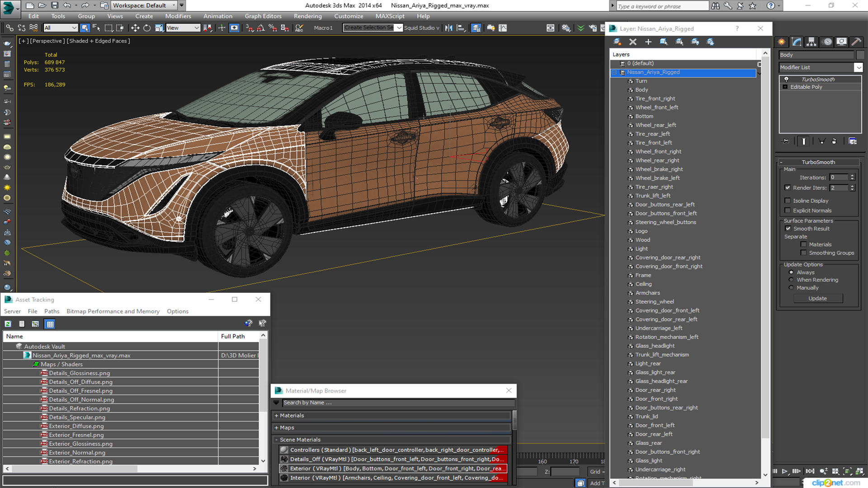Open the Modifier List dropdown
This screenshot has width=868, height=488.
[x=858, y=67]
